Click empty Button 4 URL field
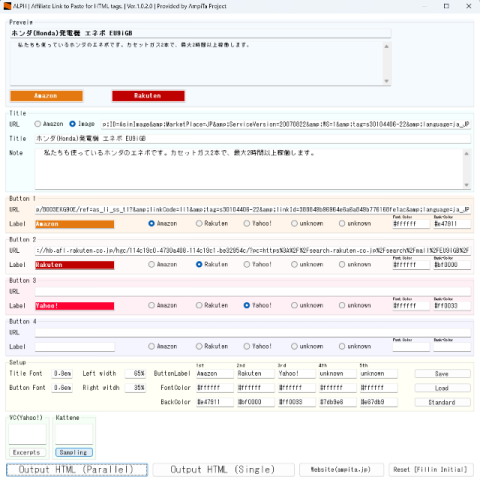This screenshot has height=480, width=480. pyautogui.click(x=253, y=333)
